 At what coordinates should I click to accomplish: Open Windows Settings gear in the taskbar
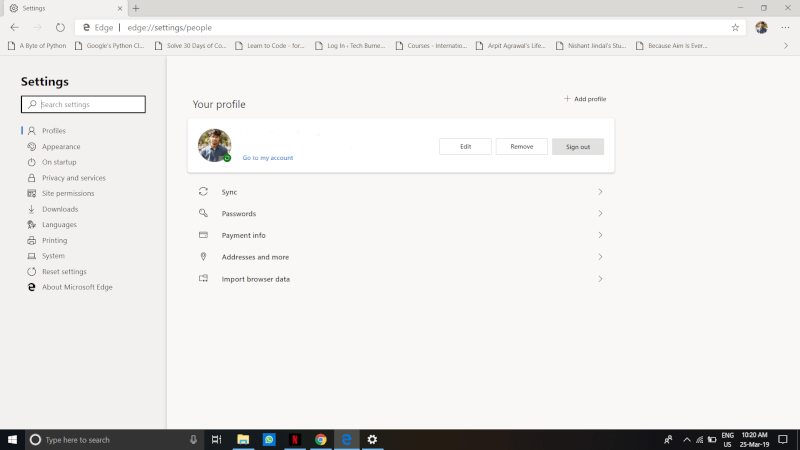[372, 439]
